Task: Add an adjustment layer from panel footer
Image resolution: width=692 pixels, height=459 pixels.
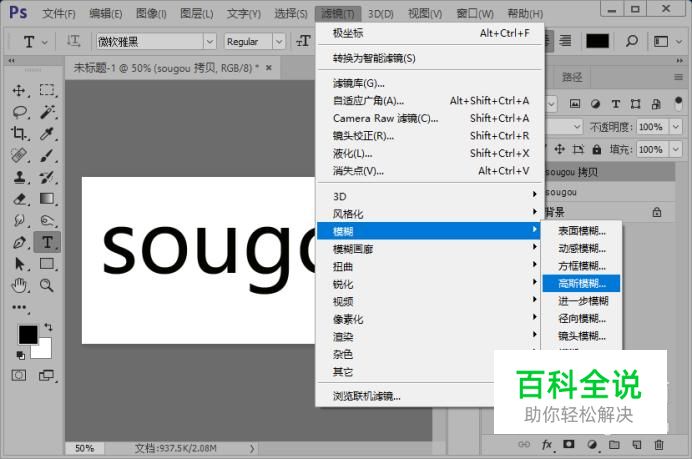Action: (x=592, y=444)
